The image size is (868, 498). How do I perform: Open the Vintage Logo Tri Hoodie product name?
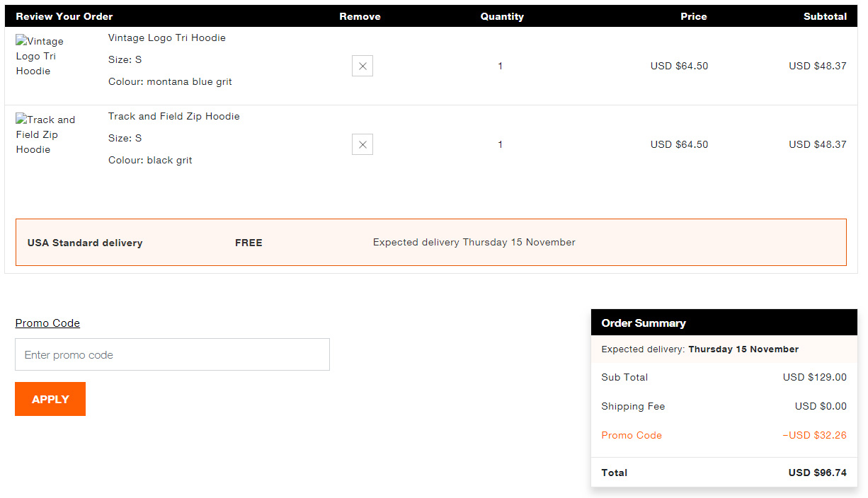(x=166, y=37)
